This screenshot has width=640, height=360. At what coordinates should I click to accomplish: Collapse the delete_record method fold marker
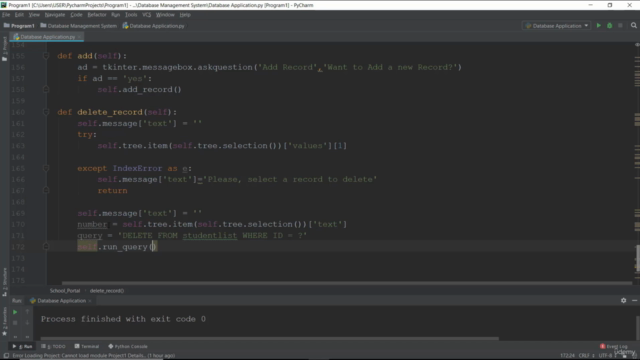[x=46, y=112]
